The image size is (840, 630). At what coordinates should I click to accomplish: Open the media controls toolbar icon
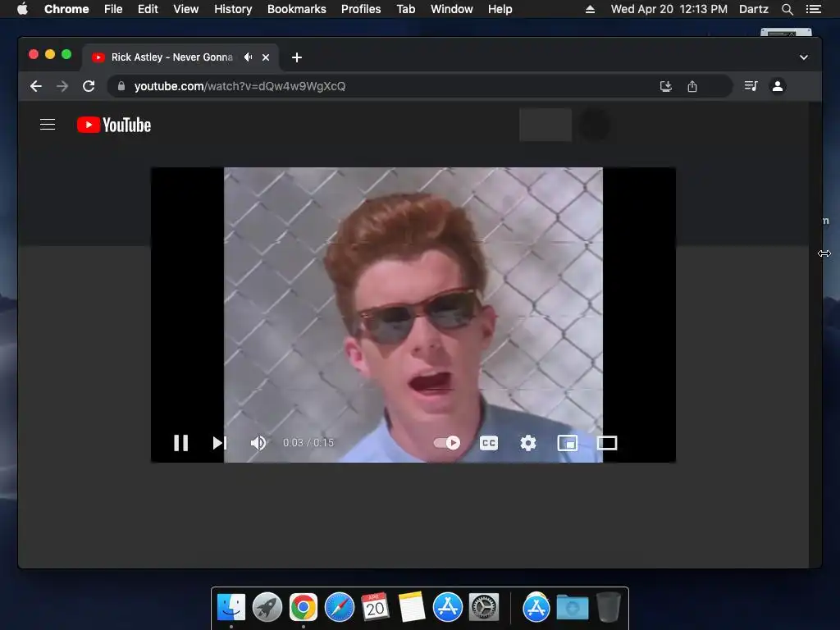tap(751, 85)
